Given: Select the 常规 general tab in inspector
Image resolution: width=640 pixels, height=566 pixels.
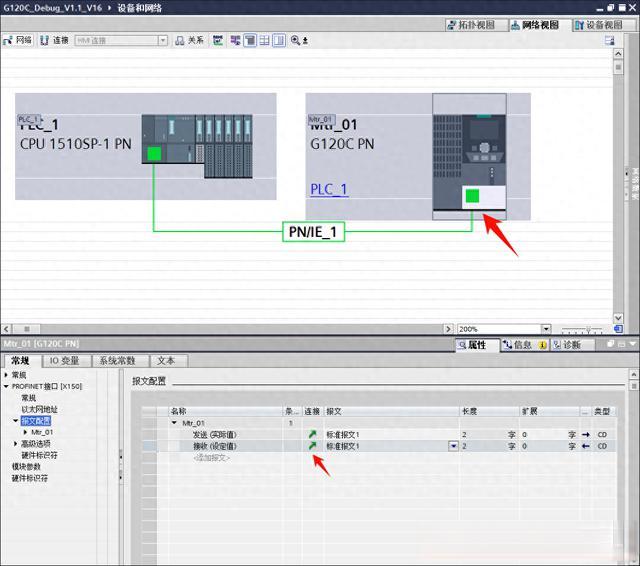Looking at the screenshot, I should coord(21,361).
